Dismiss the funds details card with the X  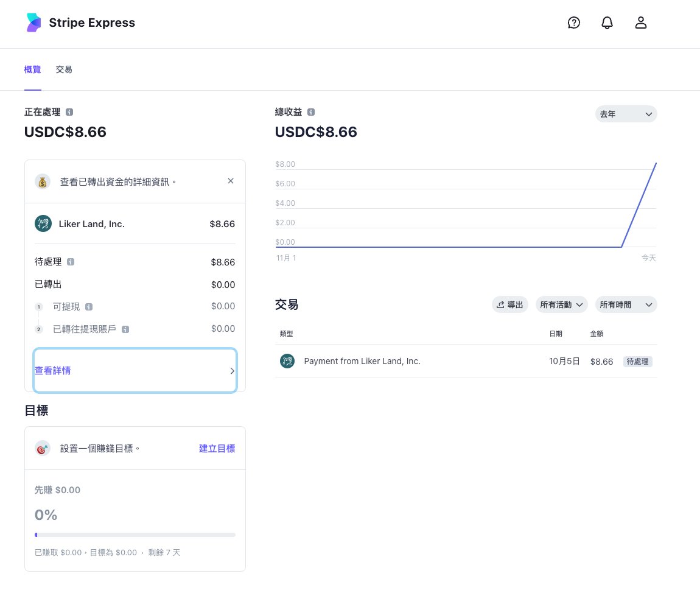(x=231, y=181)
